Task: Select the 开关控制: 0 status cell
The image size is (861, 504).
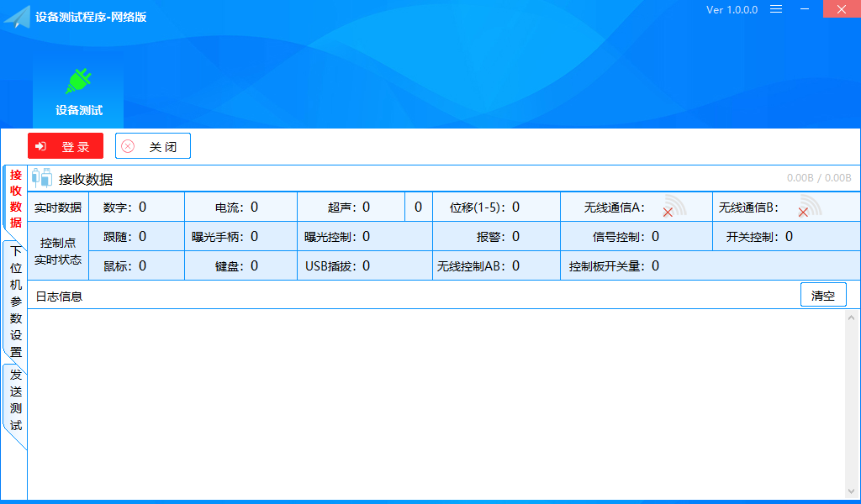Action: point(786,236)
